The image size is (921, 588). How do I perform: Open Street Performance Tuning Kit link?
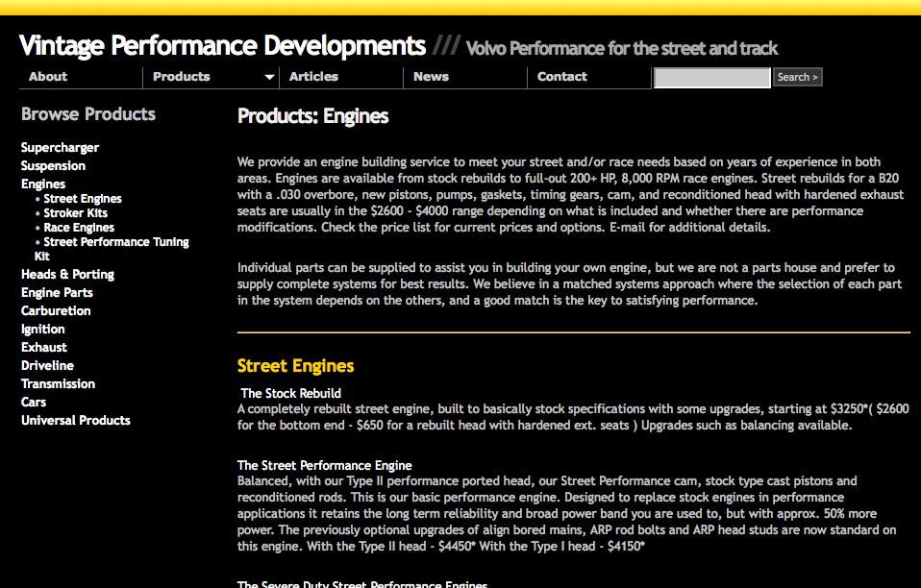coord(112,249)
